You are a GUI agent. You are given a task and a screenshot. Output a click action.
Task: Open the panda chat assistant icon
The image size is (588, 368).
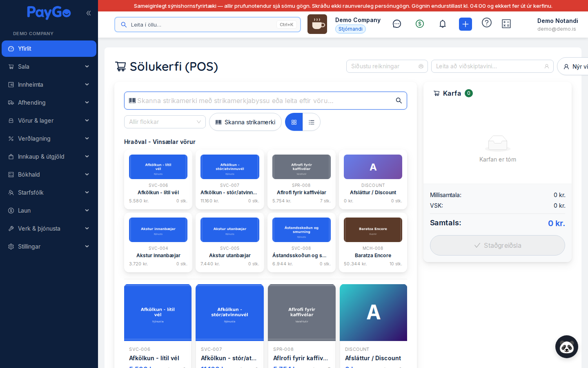click(x=567, y=347)
